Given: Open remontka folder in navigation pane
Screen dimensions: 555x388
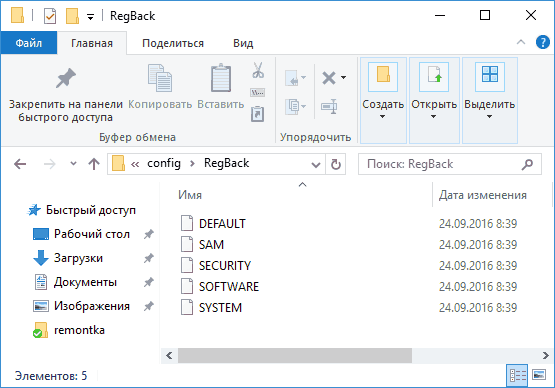Looking at the screenshot, I should 79,330.
